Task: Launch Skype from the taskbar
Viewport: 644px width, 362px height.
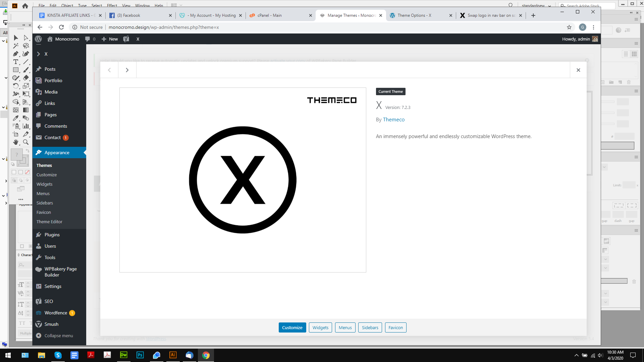Action: [x=58, y=355]
